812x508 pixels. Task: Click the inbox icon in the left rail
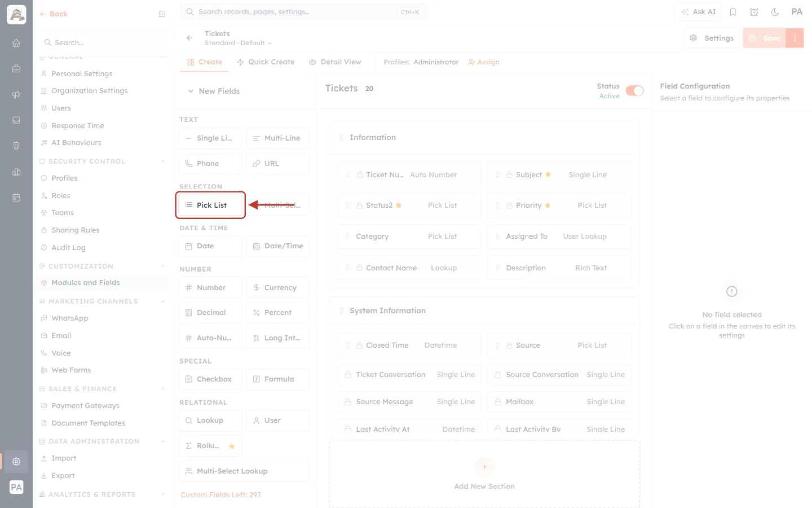pyautogui.click(x=16, y=120)
